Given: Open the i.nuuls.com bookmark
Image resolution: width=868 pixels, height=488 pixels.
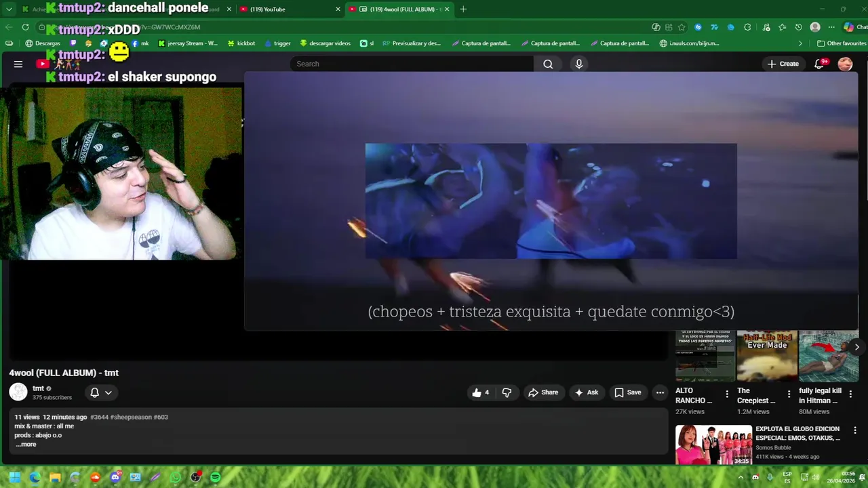Looking at the screenshot, I should point(689,43).
